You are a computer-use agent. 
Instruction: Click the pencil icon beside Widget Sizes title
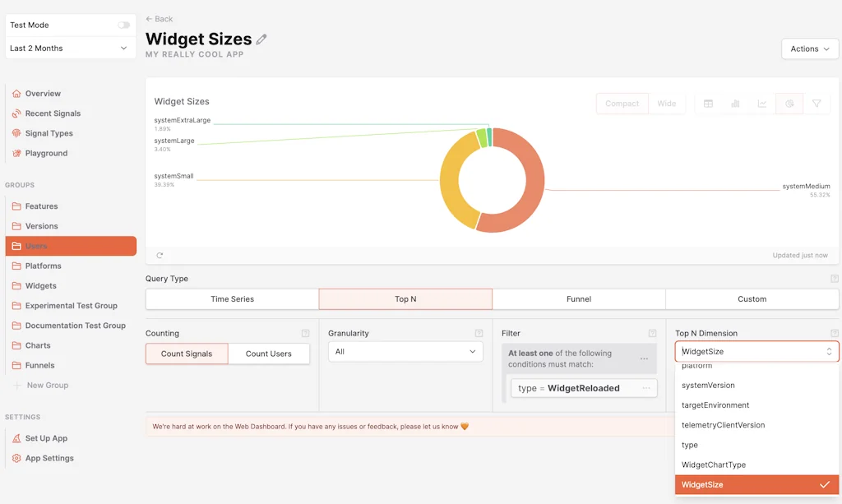point(261,39)
